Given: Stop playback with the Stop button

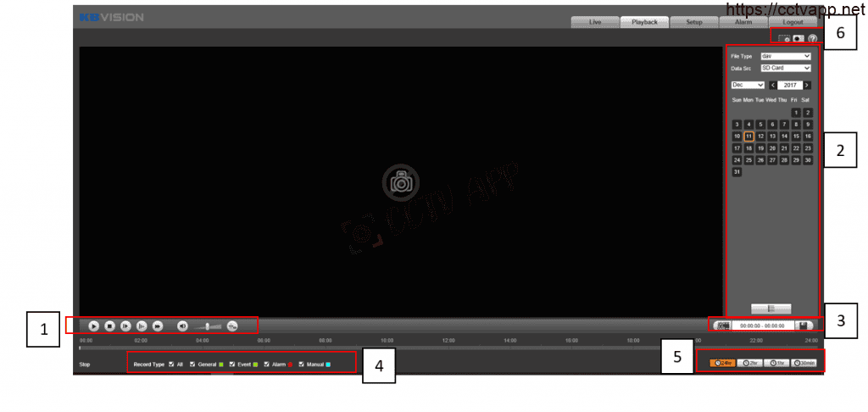Looking at the screenshot, I should [x=109, y=326].
